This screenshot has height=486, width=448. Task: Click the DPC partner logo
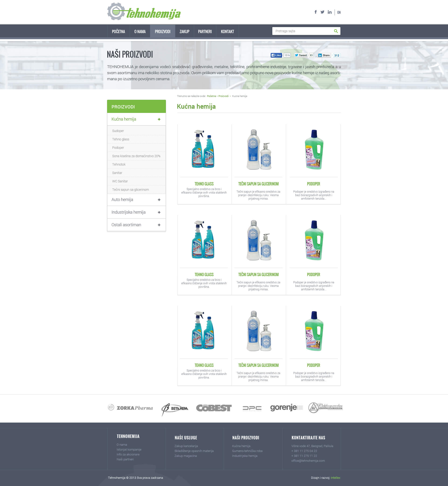[x=252, y=409]
